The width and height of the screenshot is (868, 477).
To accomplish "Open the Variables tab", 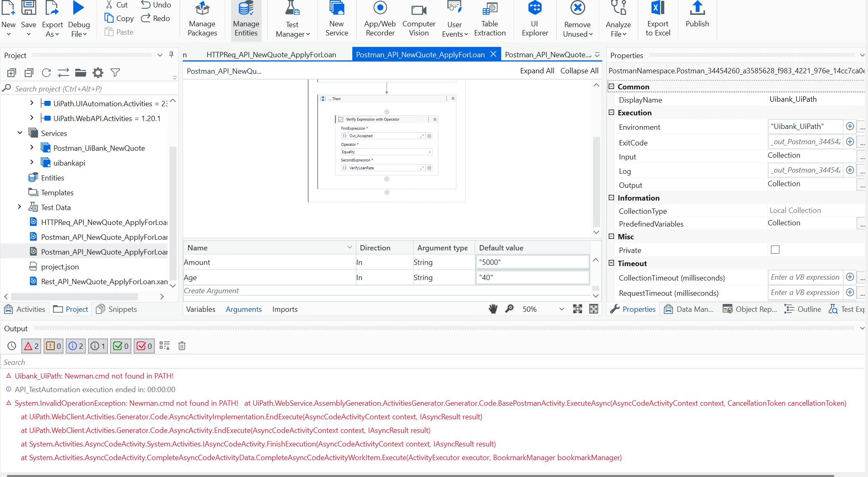I will pyautogui.click(x=200, y=309).
